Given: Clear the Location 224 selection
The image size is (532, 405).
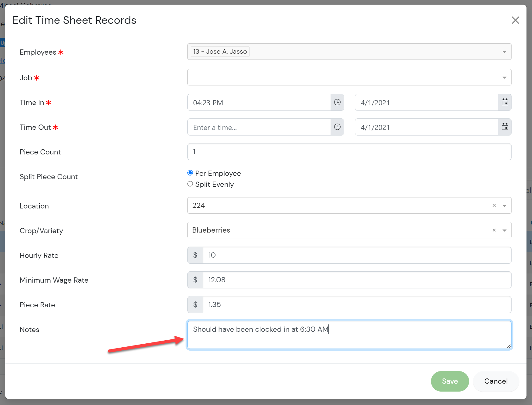Looking at the screenshot, I should point(494,206).
